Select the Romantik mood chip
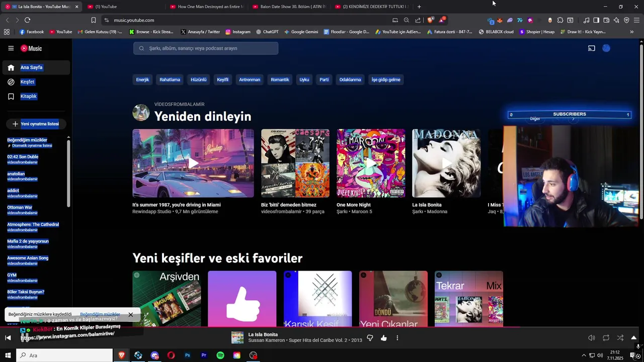 pos(280,79)
